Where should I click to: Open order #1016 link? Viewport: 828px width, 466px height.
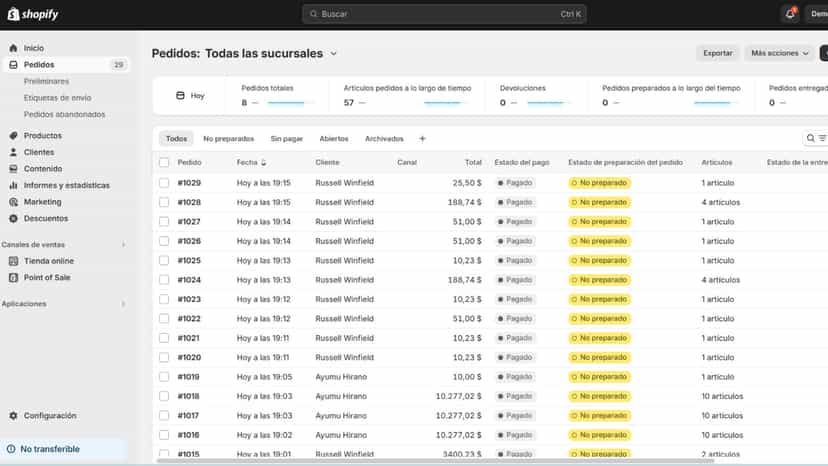pyautogui.click(x=189, y=435)
